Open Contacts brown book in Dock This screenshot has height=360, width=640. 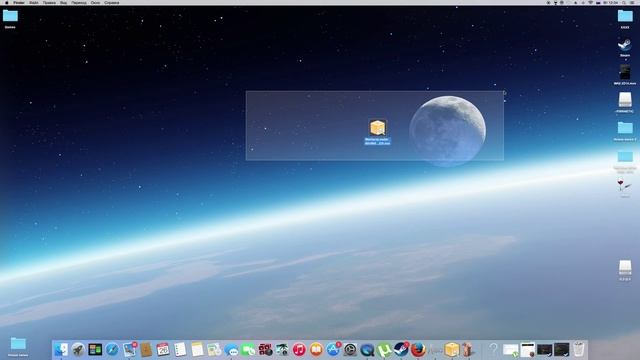pos(146,349)
